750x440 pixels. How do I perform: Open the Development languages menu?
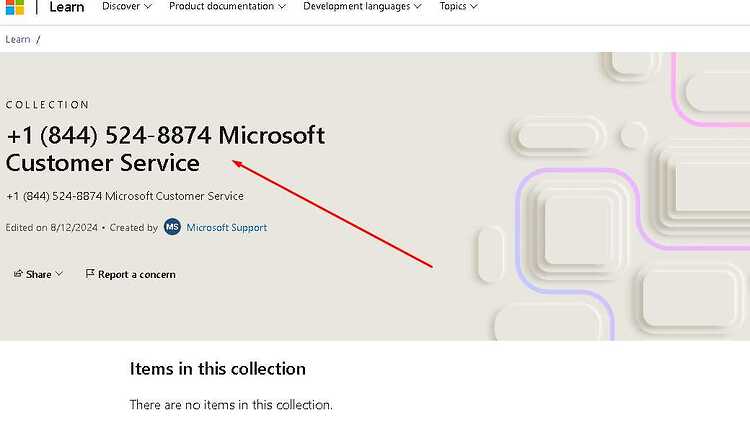[x=362, y=6]
